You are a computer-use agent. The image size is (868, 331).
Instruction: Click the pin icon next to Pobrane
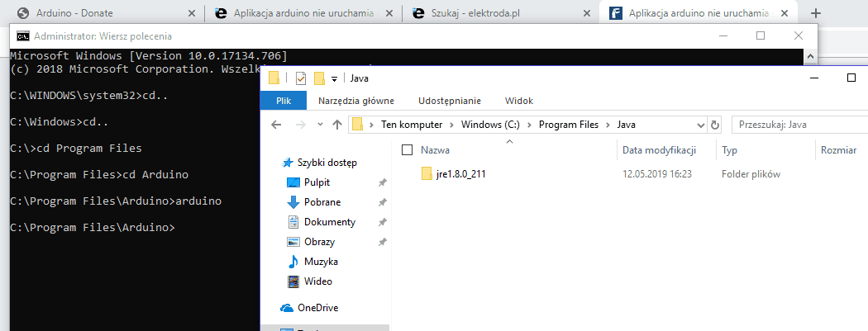point(382,203)
